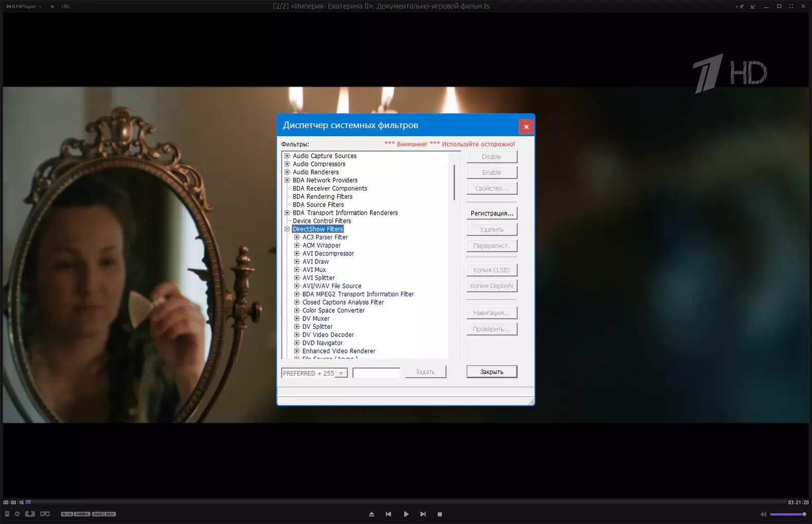This screenshot has height=524, width=812.
Task: Select BDA Source Filters tree item
Action: [318, 204]
